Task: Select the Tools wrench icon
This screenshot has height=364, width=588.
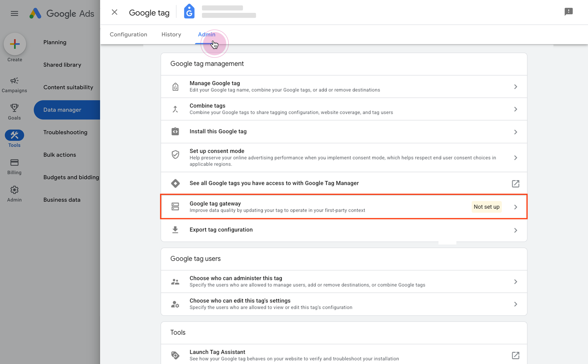Action: 14,135
